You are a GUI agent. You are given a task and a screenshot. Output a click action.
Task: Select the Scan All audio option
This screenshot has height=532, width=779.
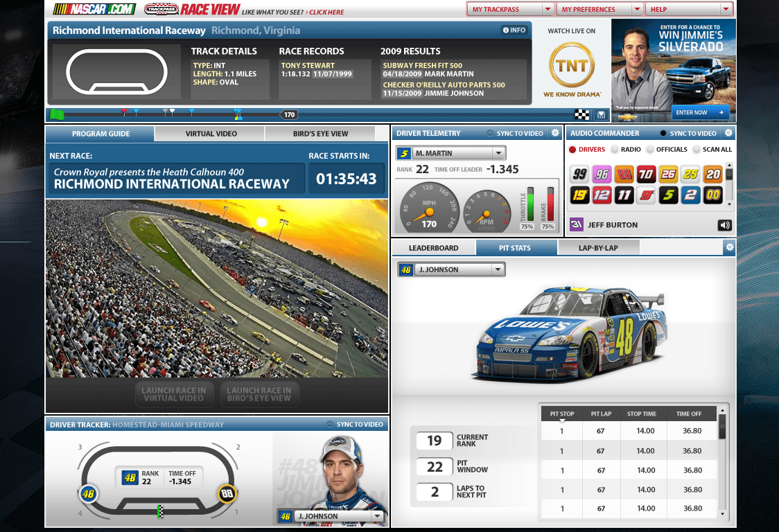[712, 149]
